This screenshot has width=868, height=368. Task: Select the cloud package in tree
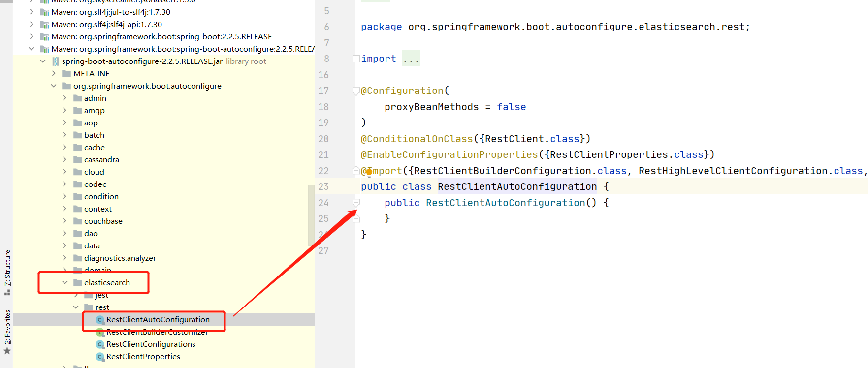(x=94, y=172)
